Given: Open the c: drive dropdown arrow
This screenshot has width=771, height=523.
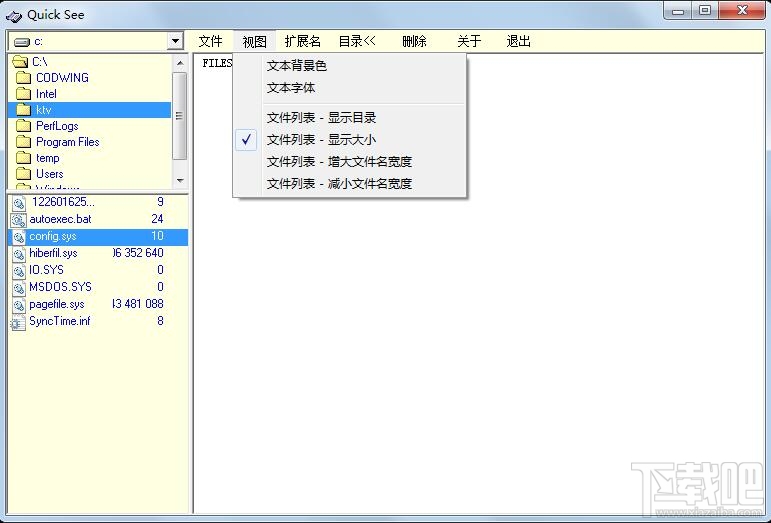Looking at the screenshot, I should [x=175, y=41].
